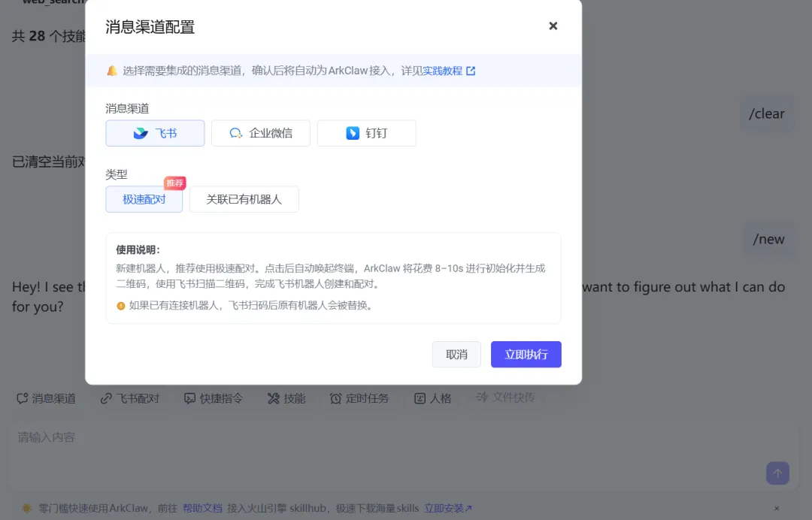
Task: Select the 飞书 message channel
Action: click(x=155, y=133)
